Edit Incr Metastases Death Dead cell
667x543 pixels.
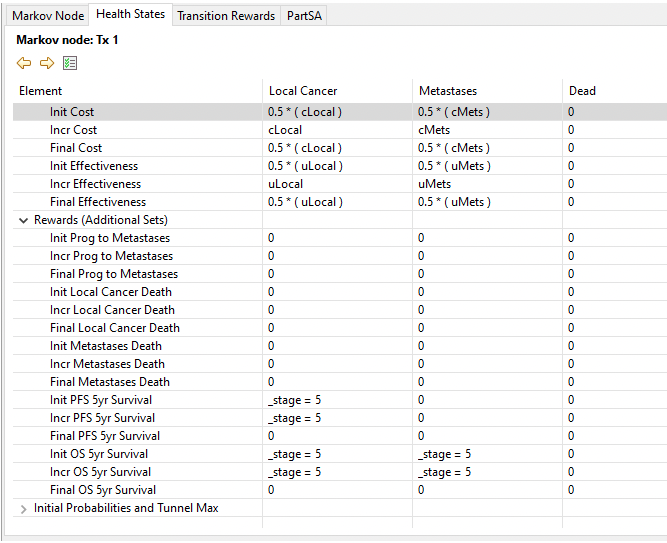pyautogui.click(x=615, y=364)
